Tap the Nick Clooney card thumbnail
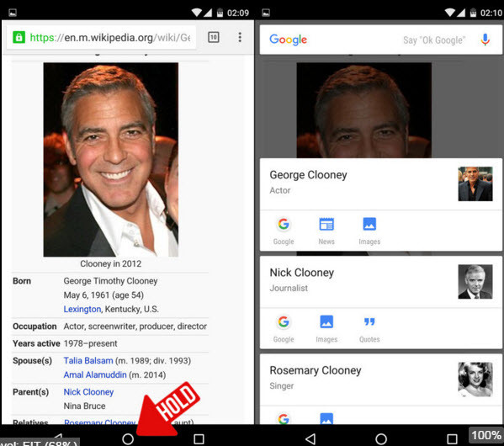Viewport: 504px width, 446px height. [475, 282]
